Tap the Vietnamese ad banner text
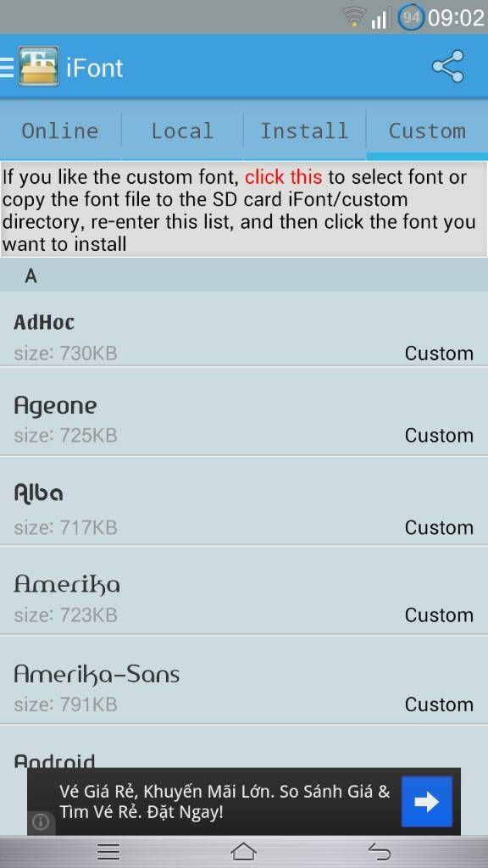488x868 pixels. [x=225, y=802]
